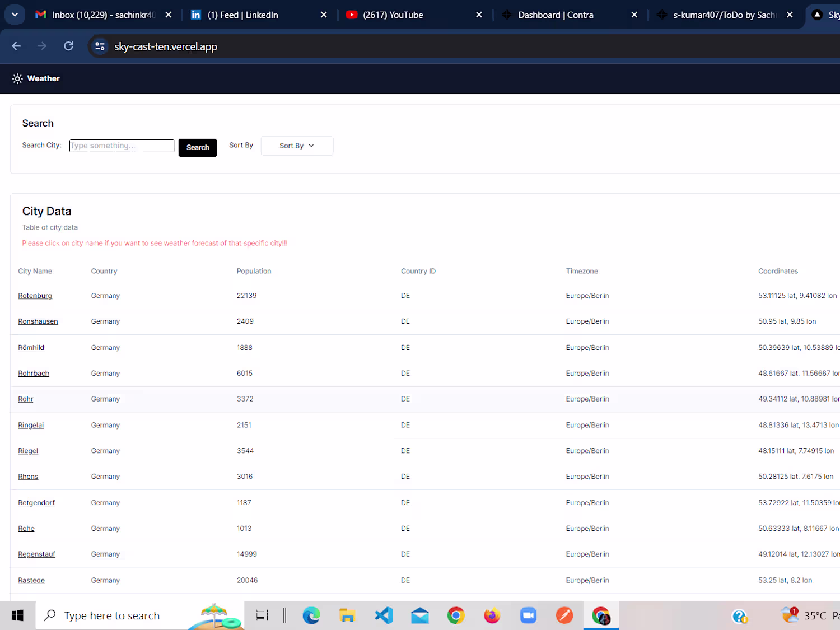Click the City Name column header
This screenshot has width=840, height=630.
click(x=35, y=271)
